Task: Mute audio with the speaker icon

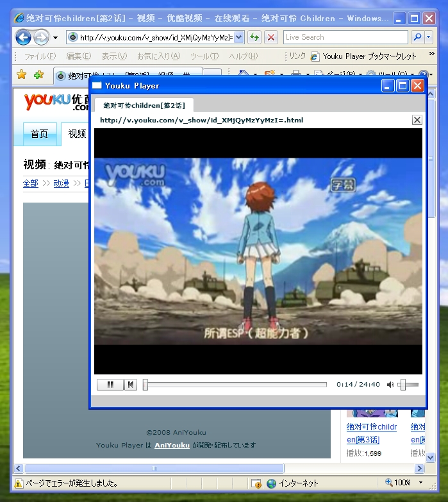Action: coord(390,385)
